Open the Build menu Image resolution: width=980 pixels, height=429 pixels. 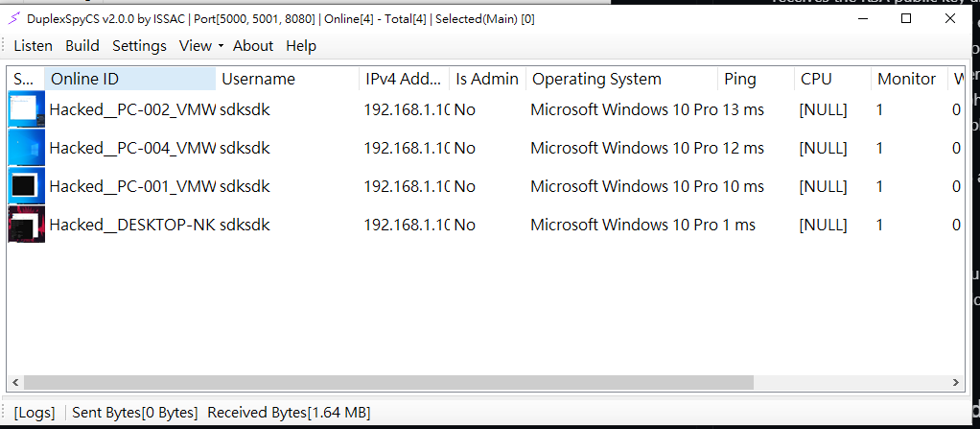(x=82, y=46)
